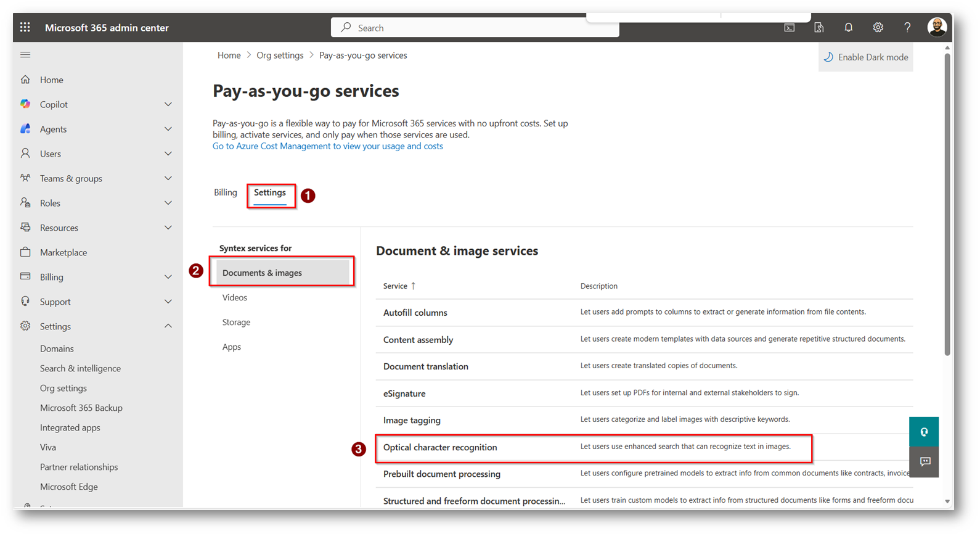Click the notifications bell icon

click(848, 27)
